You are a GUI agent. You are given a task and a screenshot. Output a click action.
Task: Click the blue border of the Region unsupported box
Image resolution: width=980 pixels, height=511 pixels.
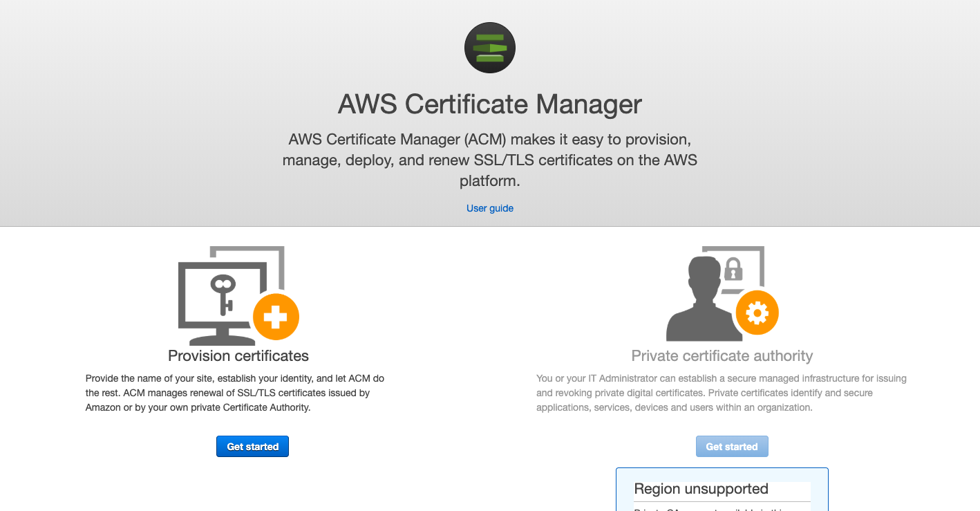(x=616, y=490)
